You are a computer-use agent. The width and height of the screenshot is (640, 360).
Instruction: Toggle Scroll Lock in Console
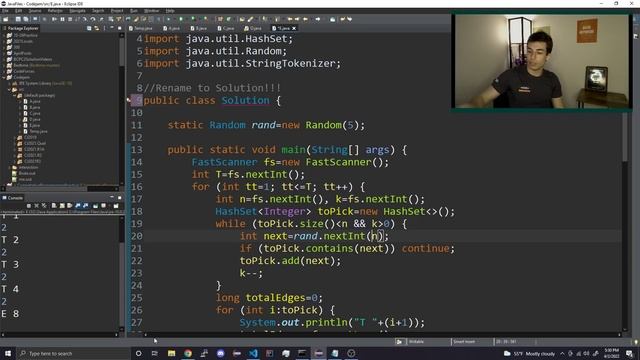tap(62, 206)
